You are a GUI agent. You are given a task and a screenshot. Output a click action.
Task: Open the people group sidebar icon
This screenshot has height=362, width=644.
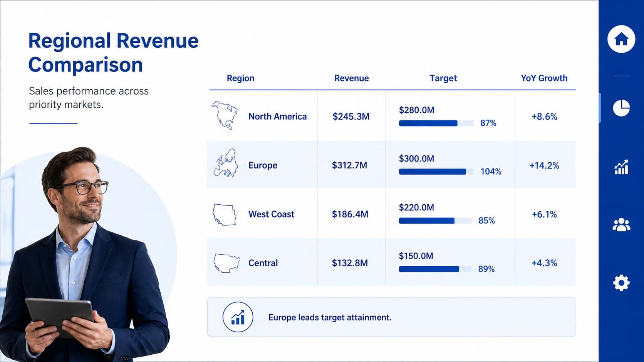click(621, 225)
